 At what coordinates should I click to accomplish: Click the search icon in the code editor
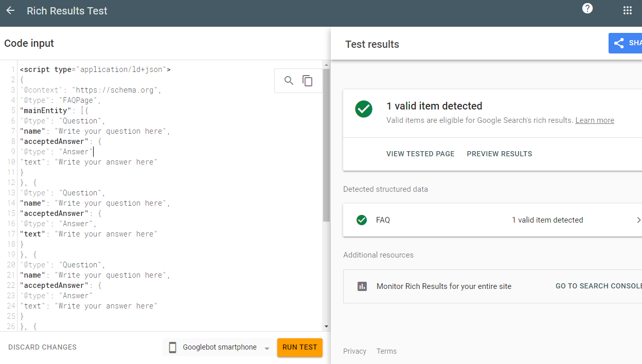click(289, 80)
